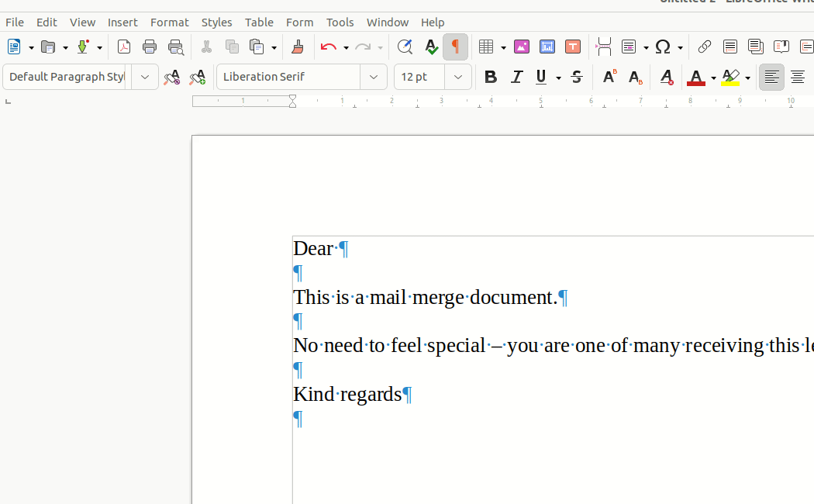814x504 pixels.
Task: Open the font size dropdown
Action: click(458, 78)
